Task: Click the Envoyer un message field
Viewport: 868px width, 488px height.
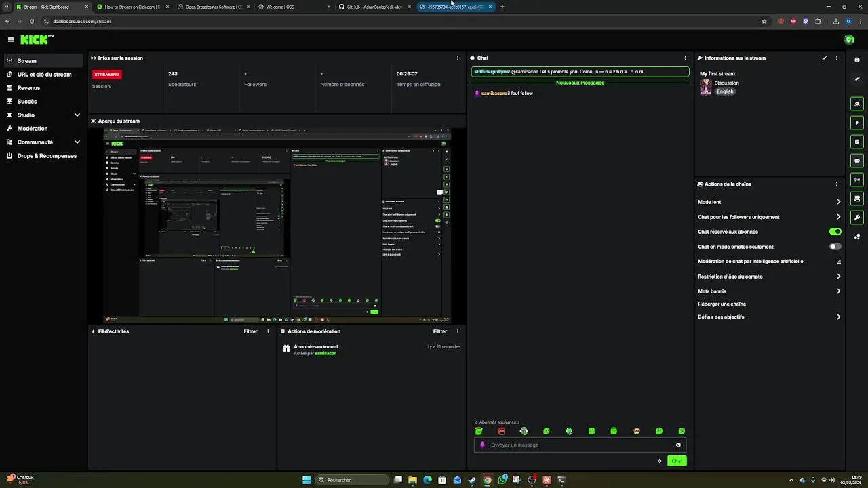Action: 580,445
